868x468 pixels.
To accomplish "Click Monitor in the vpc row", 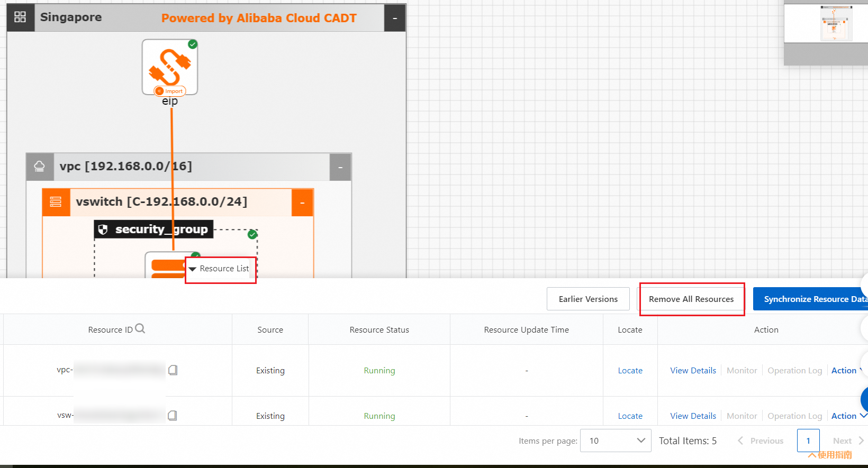I will [x=742, y=370].
